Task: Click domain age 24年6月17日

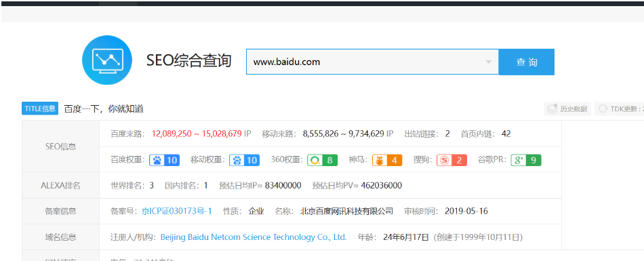Action: click(x=406, y=237)
